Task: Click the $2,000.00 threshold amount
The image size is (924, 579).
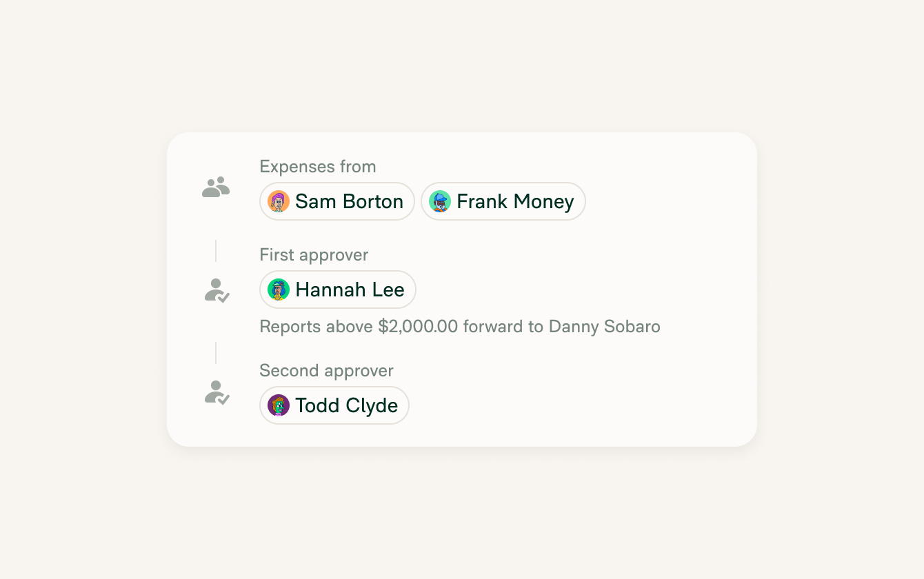Action: (418, 326)
